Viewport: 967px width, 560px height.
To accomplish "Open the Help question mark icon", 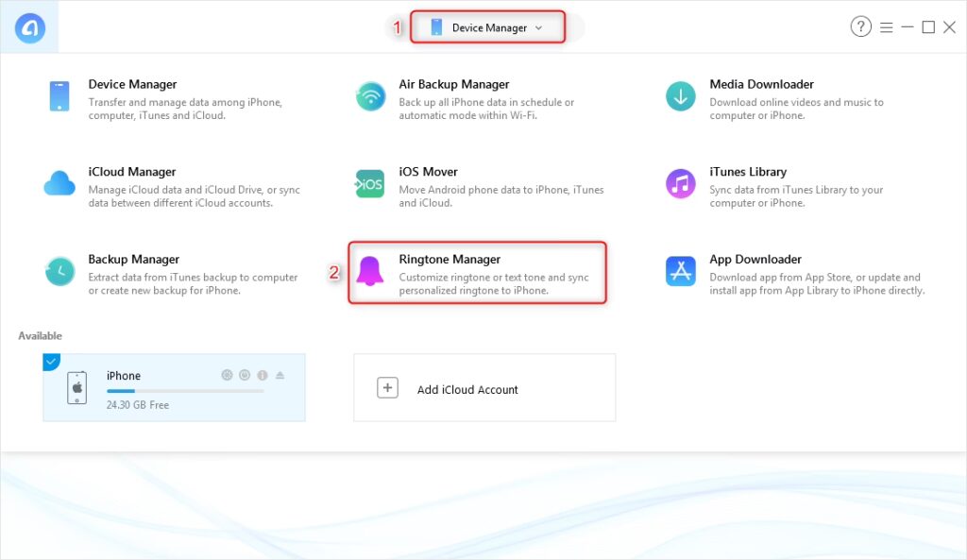I will [x=860, y=27].
